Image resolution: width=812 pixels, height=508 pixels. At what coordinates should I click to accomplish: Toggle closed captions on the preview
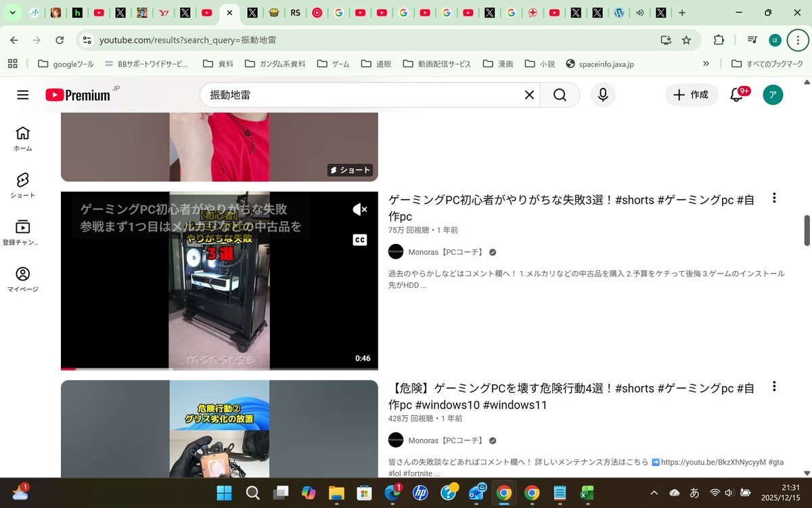pyautogui.click(x=360, y=240)
